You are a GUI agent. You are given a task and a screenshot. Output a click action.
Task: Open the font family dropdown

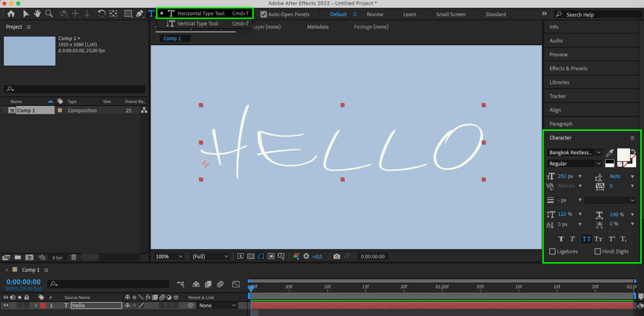tap(599, 153)
